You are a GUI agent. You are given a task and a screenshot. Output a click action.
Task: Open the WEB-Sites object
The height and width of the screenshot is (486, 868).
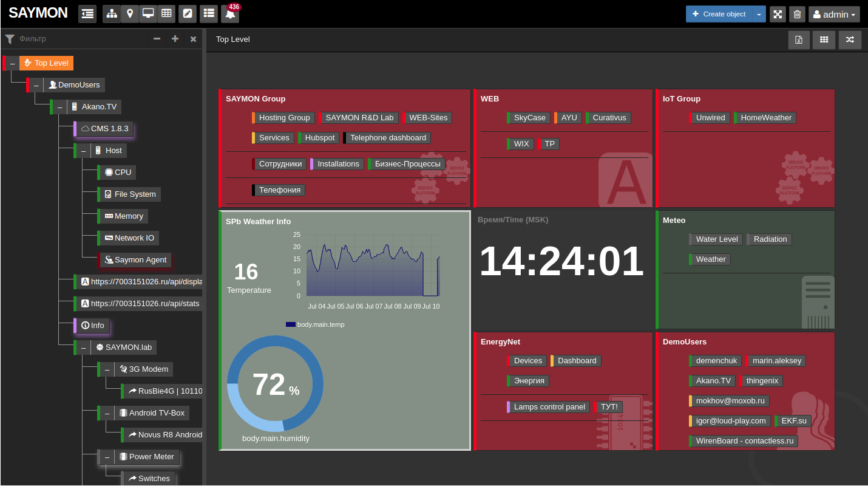click(428, 118)
